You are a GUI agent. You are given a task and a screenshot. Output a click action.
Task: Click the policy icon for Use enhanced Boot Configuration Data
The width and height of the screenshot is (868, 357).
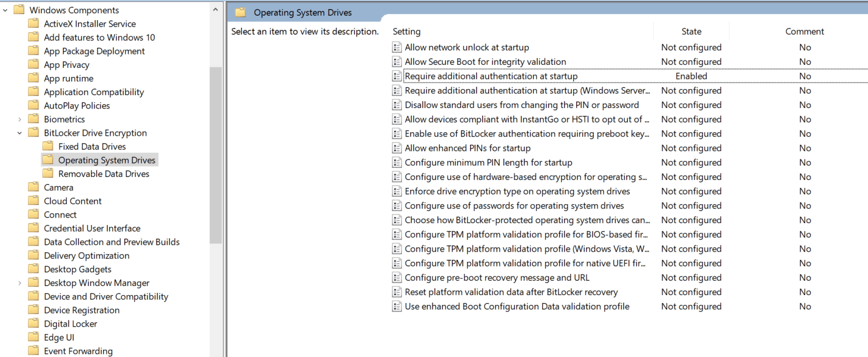pos(397,307)
